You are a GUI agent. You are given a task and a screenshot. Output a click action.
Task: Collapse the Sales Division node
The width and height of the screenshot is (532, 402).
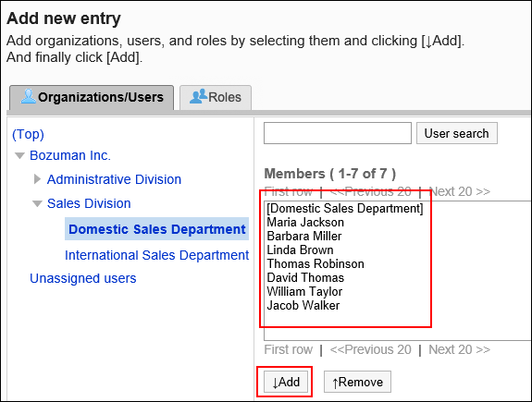coord(37,203)
